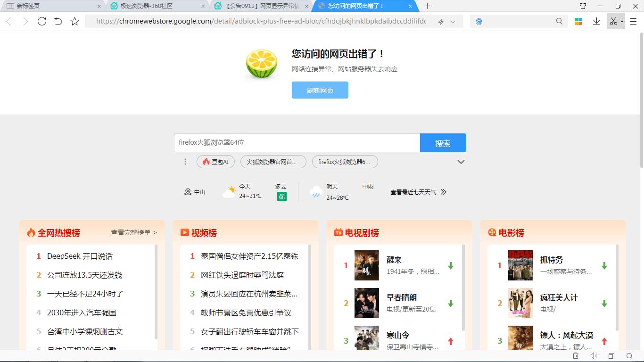Screen dimensions: 644x362
Task: Open hot search 2030年进入汽车强国
Action: 82,313
